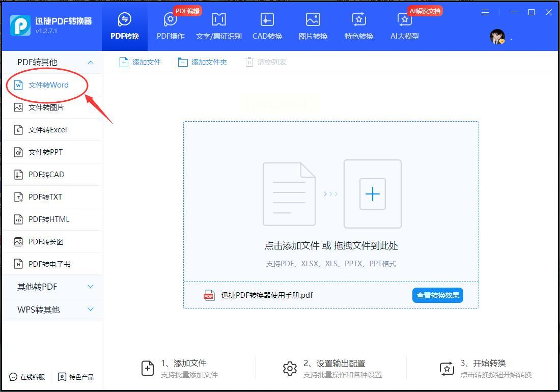Click the AI大模型 star icon

(x=404, y=19)
